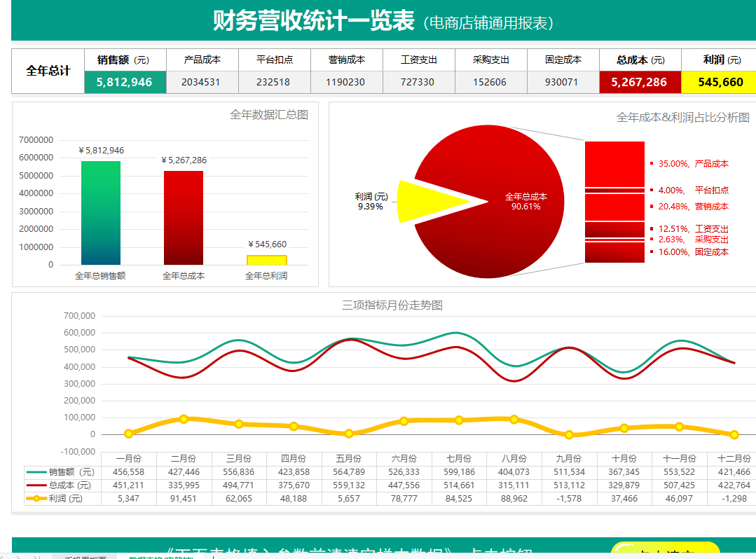Viewport: 756px width, 559px height.
Task: Select the 固定成本 header cell
Action: pyautogui.click(x=563, y=60)
